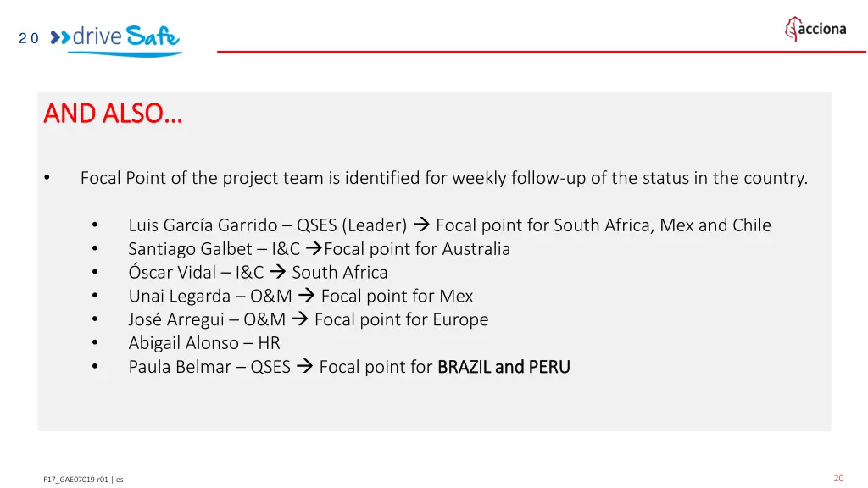
Task: Click the Focal point for Europe text
Action: (x=401, y=319)
